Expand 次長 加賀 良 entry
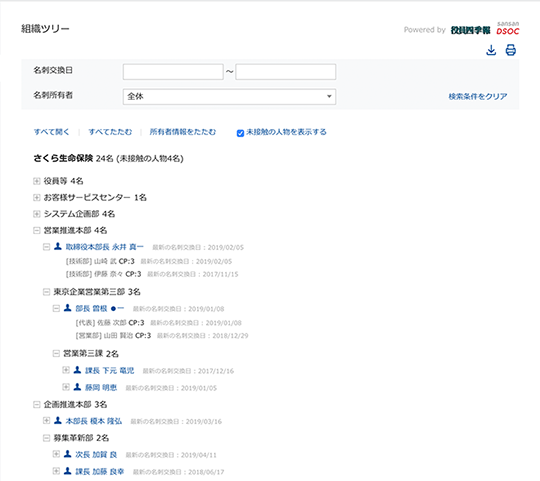 click(x=56, y=454)
